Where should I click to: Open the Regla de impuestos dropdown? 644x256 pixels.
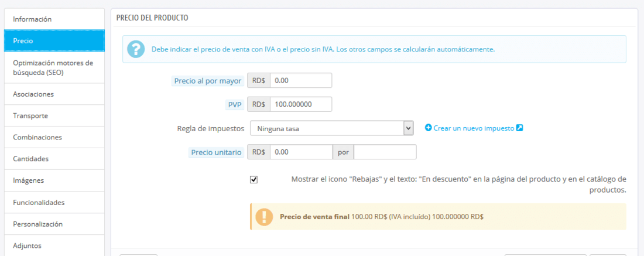331,128
